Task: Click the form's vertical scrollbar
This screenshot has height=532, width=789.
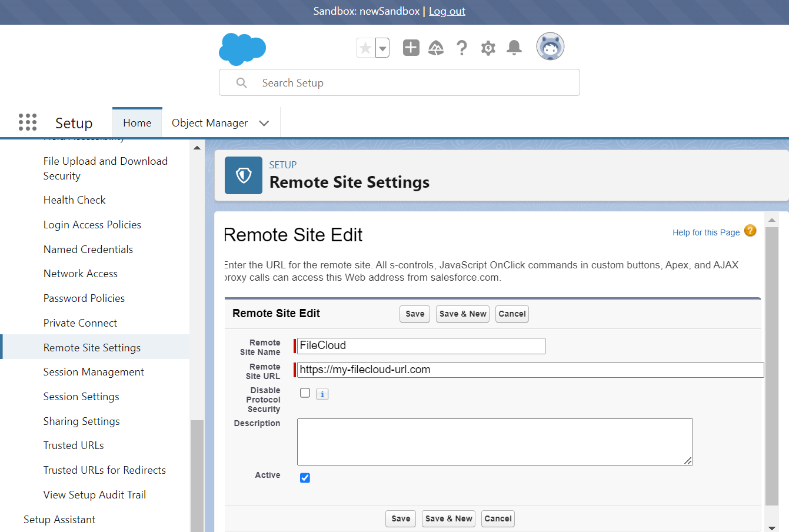Action: (x=771, y=365)
